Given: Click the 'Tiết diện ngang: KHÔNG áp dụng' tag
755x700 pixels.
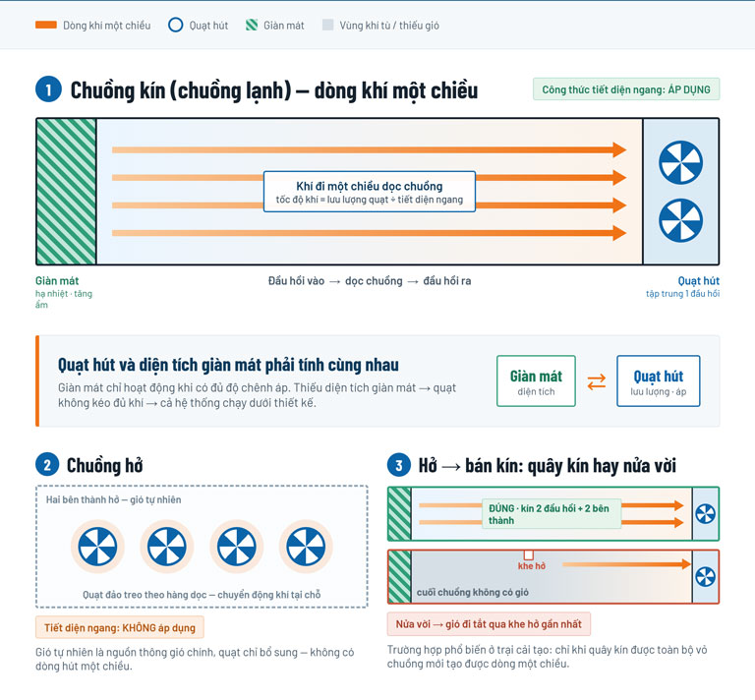Looking at the screenshot, I should 120,627.
